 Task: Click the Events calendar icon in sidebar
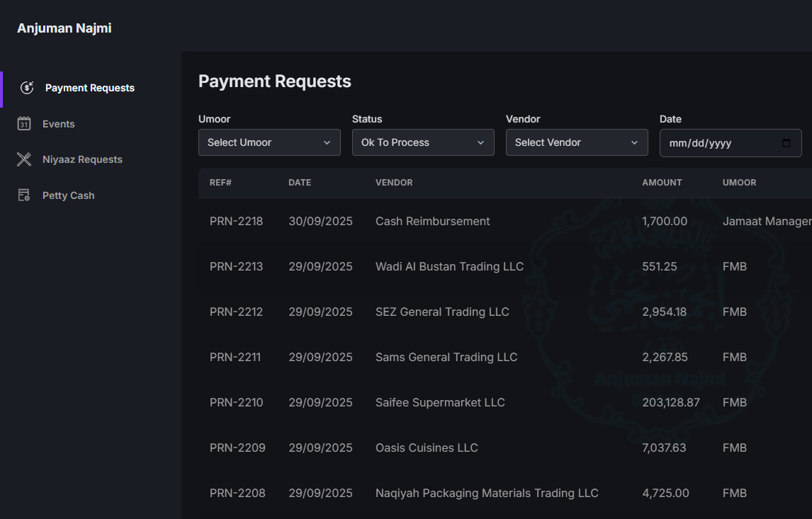click(23, 123)
